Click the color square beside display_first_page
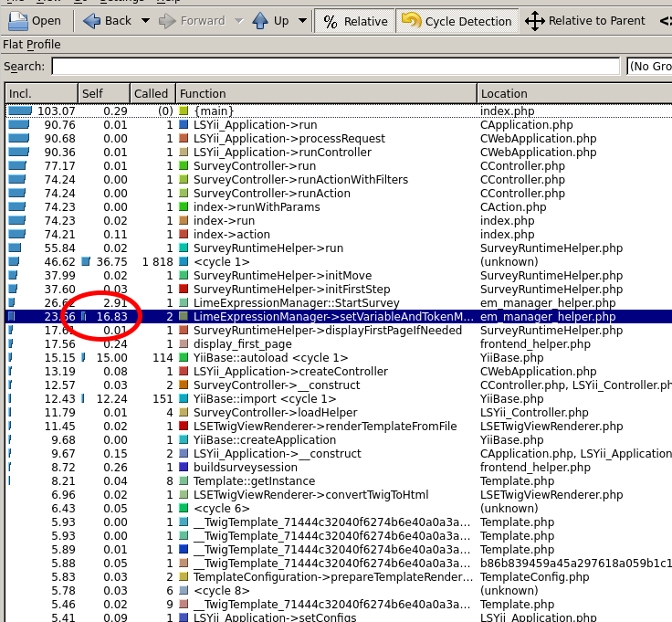672x622 pixels. [x=184, y=344]
